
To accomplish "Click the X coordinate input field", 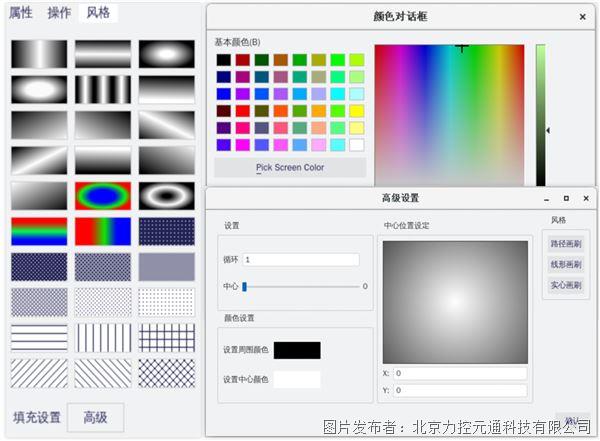I will 460,373.
